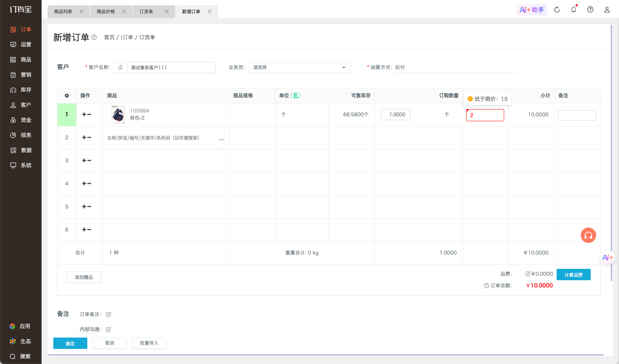This screenshot has width=619, height=364.
Task: Click the plus/minus control in row 6
Action: pos(87,230)
